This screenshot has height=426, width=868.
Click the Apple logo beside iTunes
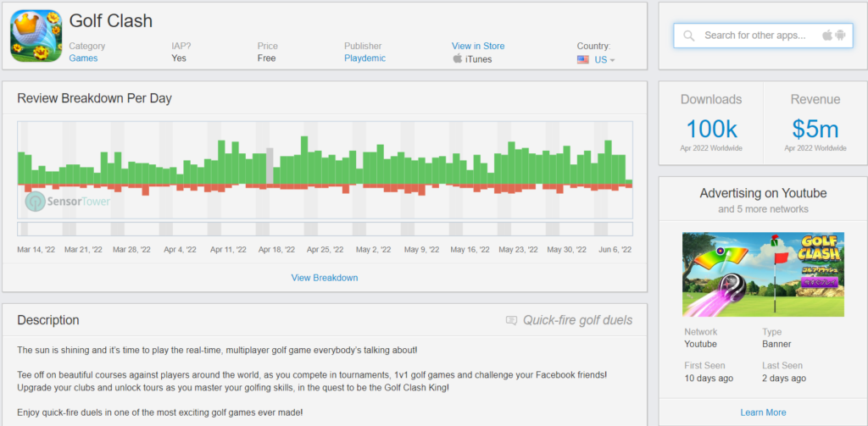point(457,58)
